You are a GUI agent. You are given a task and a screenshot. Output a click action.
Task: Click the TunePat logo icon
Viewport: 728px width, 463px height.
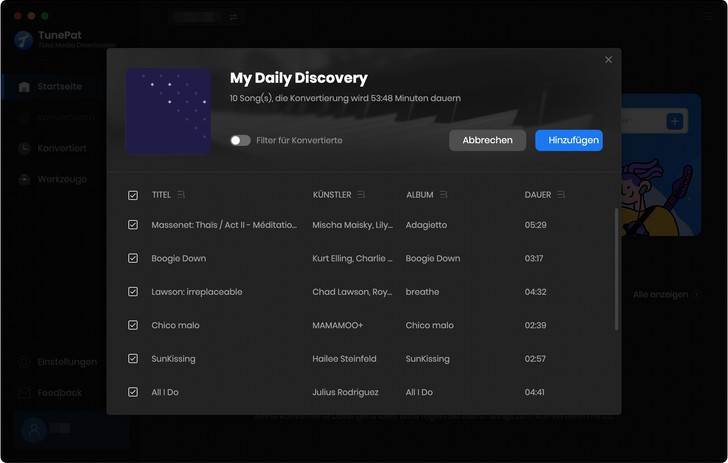tap(23, 40)
